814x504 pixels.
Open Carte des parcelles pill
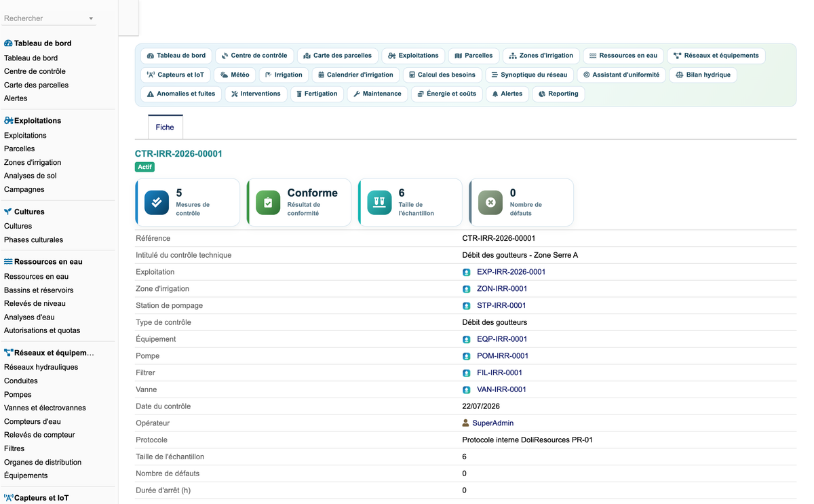pyautogui.click(x=337, y=56)
